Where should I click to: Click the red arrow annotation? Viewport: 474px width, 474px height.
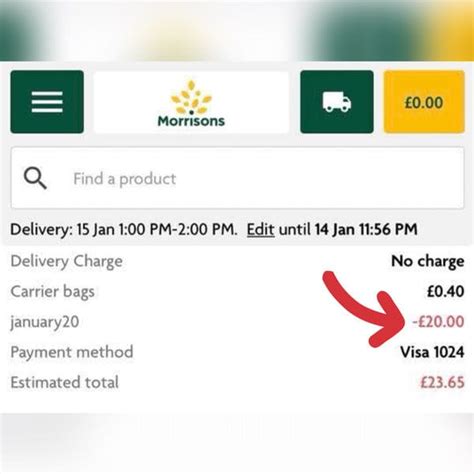tap(363, 308)
